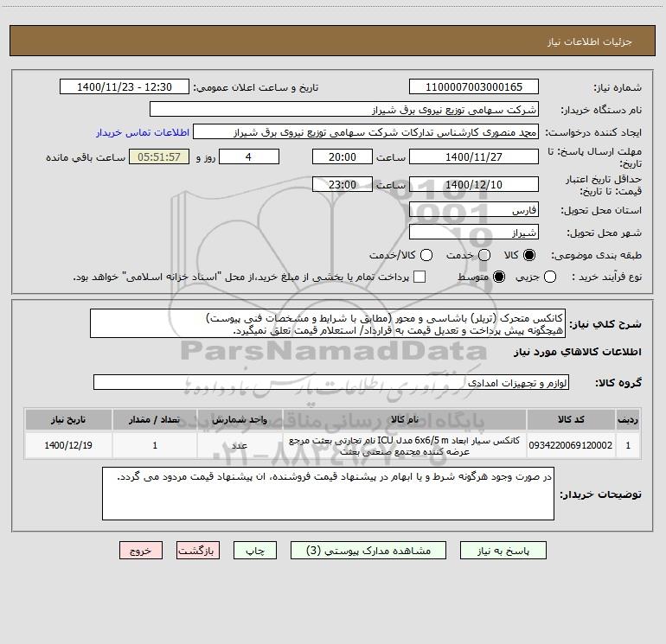This screenshot has width=666, height=644.
Task: Click the خروج exit button
Action: pyautogui.click(x=141, y=551)
